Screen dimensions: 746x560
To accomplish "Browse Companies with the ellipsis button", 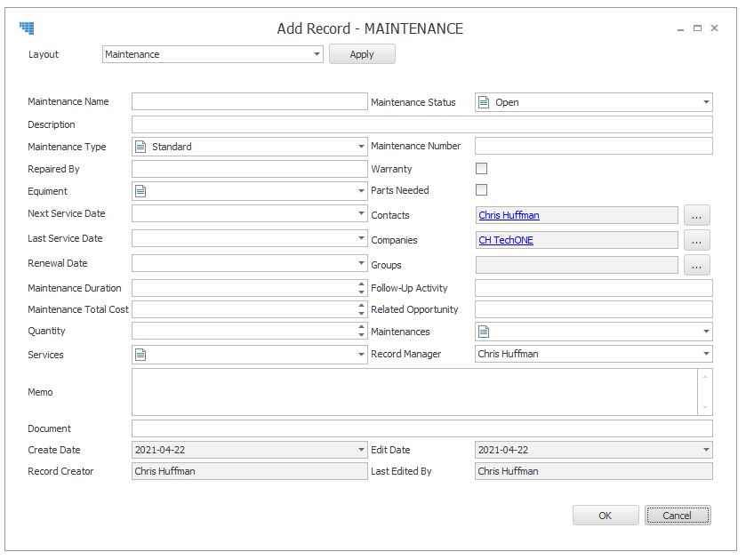I will point(697,240).
